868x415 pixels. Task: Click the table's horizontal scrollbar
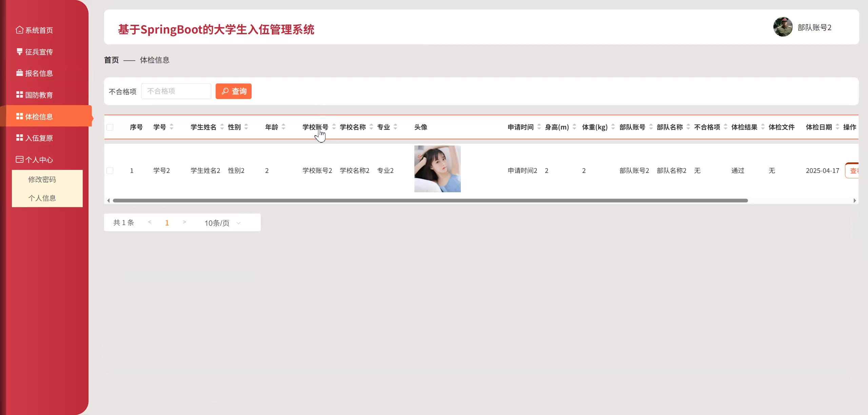click(x=430, y=200)
